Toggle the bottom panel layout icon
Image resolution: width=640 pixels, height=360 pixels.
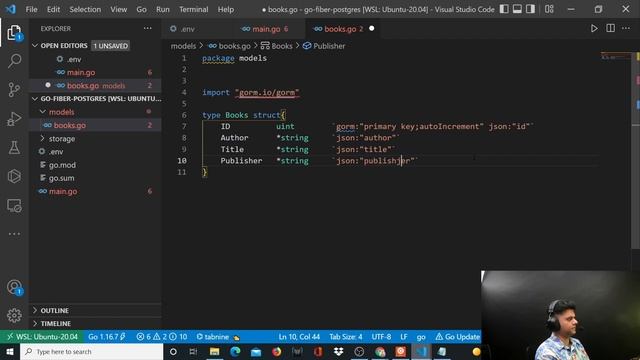pos(517,9)
